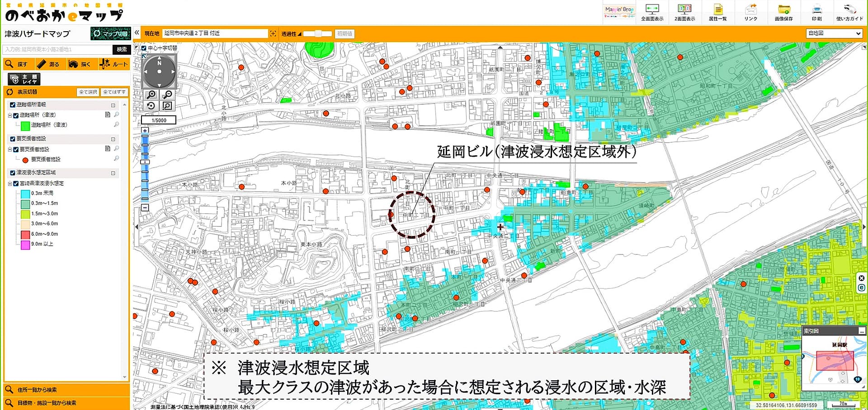Viewport: 868px width, 410px height.
Task: Open the 使い方ガイド usage guide
Action: [x=849, y=12]
